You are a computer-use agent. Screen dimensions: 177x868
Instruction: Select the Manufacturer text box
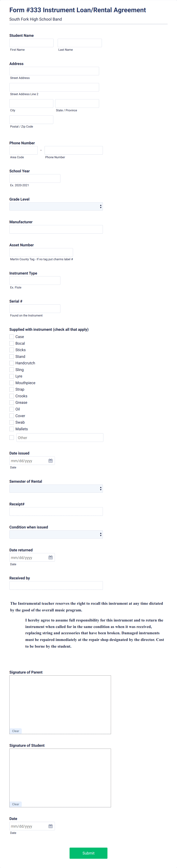tap(56, 230)
